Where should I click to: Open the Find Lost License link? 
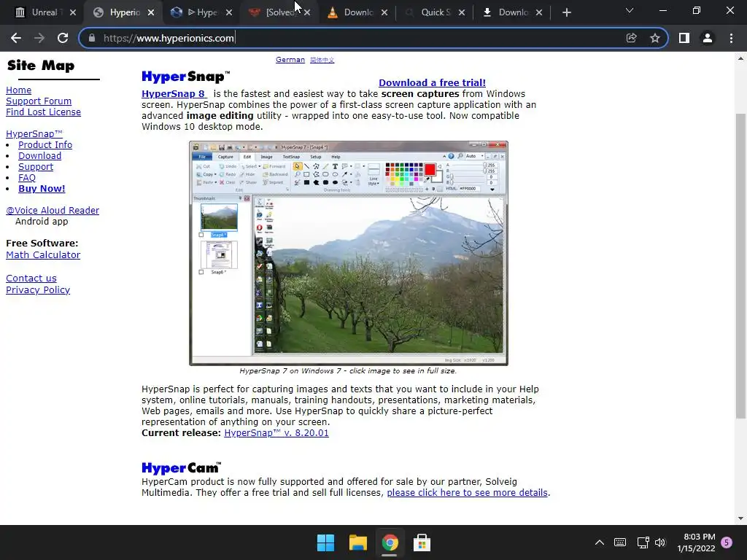point(43,112)
